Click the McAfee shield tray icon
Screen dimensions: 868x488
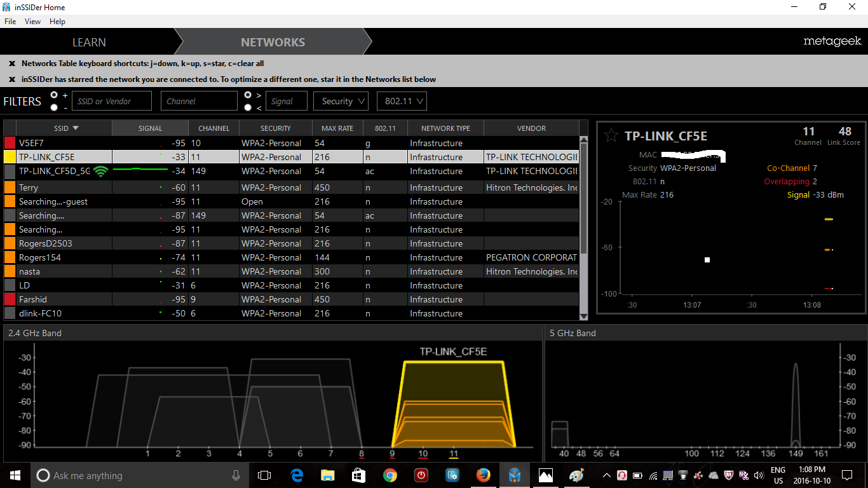click(728, 475)
